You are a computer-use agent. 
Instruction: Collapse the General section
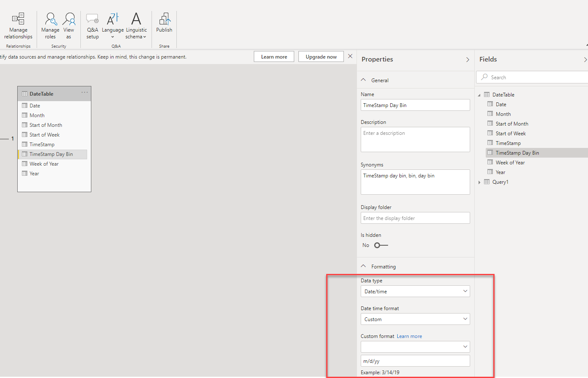click(364, 80)
